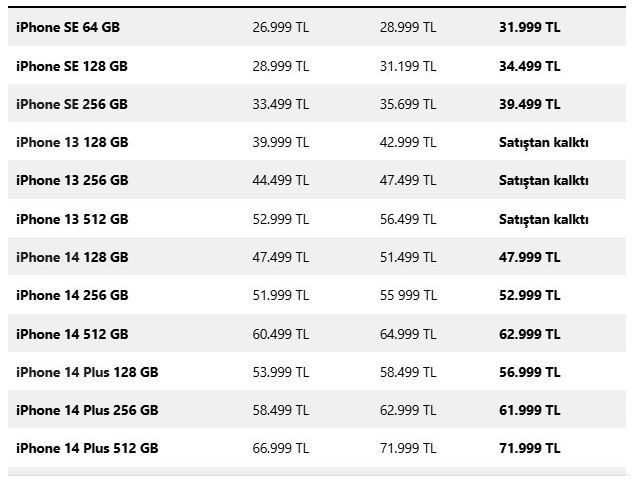Click the iPhone 13 128 GB model name
639x480 pixels.
coord(72,142)
